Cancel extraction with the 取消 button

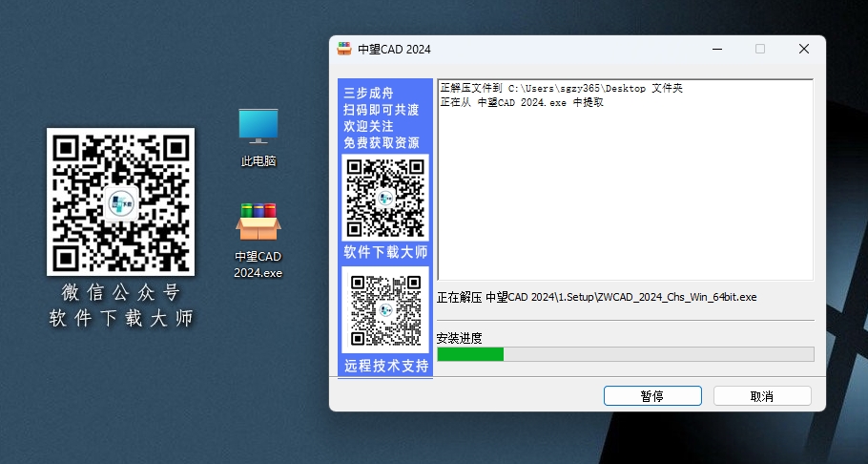click(x=762, y=396)
